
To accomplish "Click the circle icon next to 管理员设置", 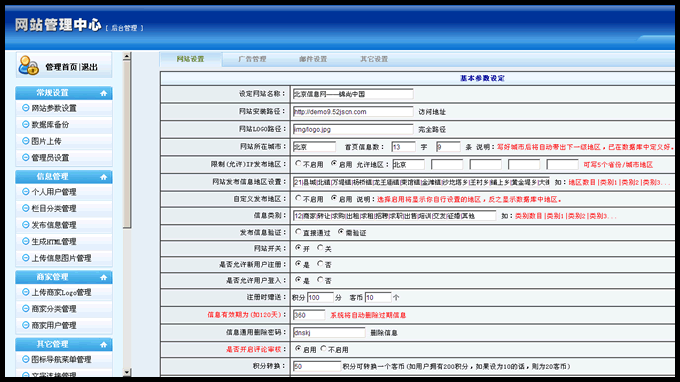I will pos(26,157).
